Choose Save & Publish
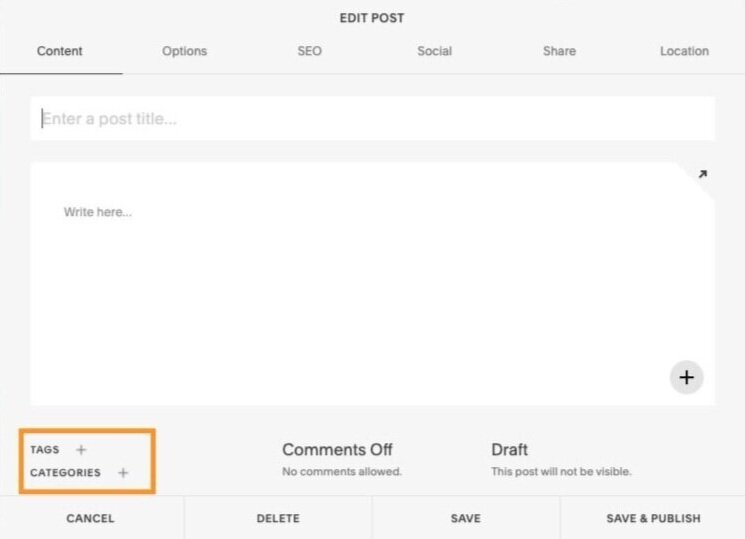This screenshot has height=539, width=745. pos(653,518)
